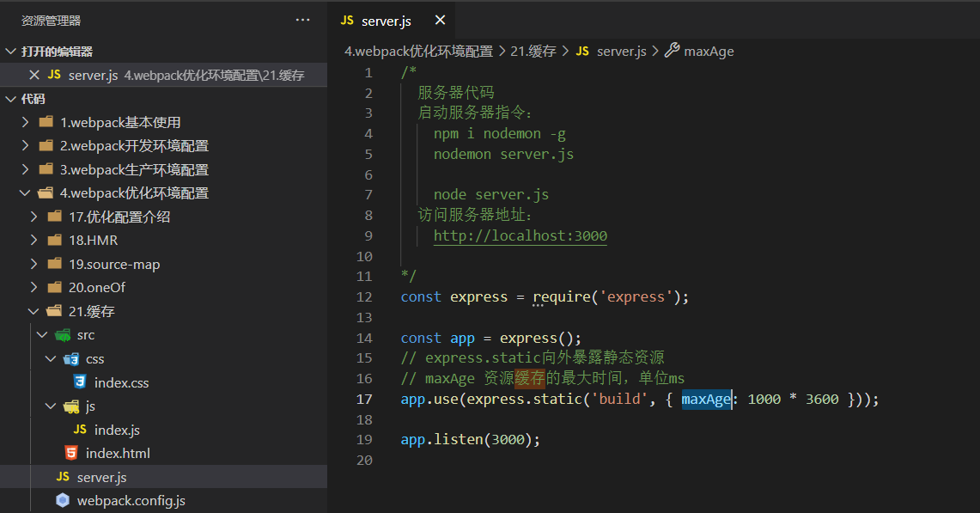The image size is (980, 513).
Task: Click the green src folder icon
Action: click(x=63, y=335)
